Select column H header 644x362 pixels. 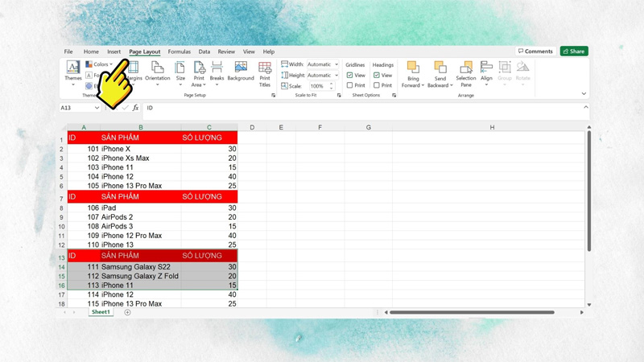pos(492,127)
